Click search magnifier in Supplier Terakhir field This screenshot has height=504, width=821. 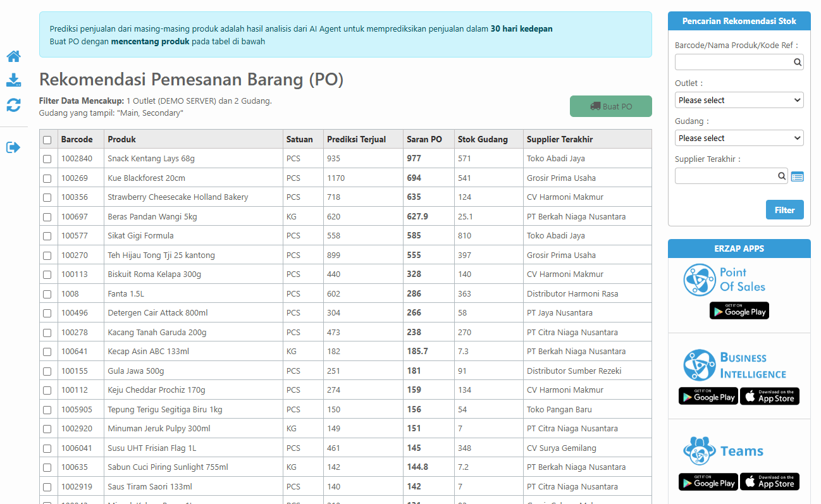coord(782,176)
